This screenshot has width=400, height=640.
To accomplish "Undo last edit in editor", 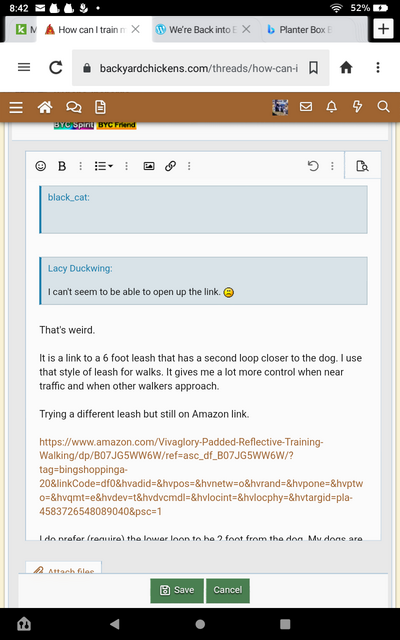I will click(x=313, y=166).
